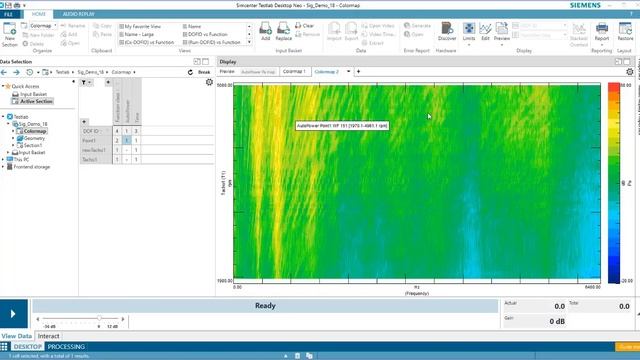Click Open Video in the Data group
640x360 pixels.
click(378, 26)
